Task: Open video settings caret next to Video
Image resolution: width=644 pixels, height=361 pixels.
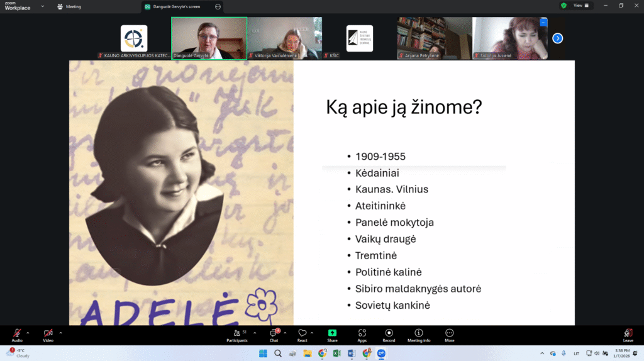Action: coord(60,332)
